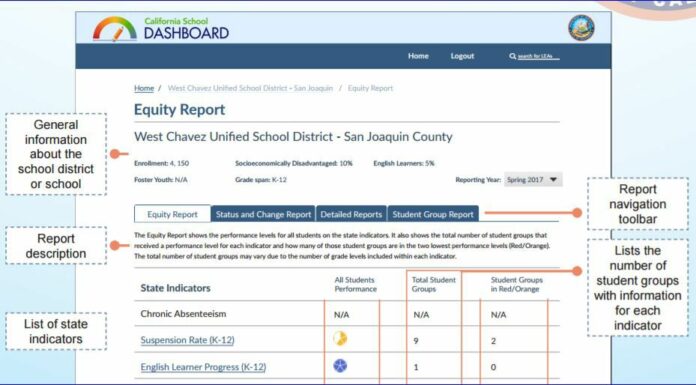The height and width of the screenshot is (385, 696).
Task: Click the California School DASHBOARD title text
Action: coord(186,29)
